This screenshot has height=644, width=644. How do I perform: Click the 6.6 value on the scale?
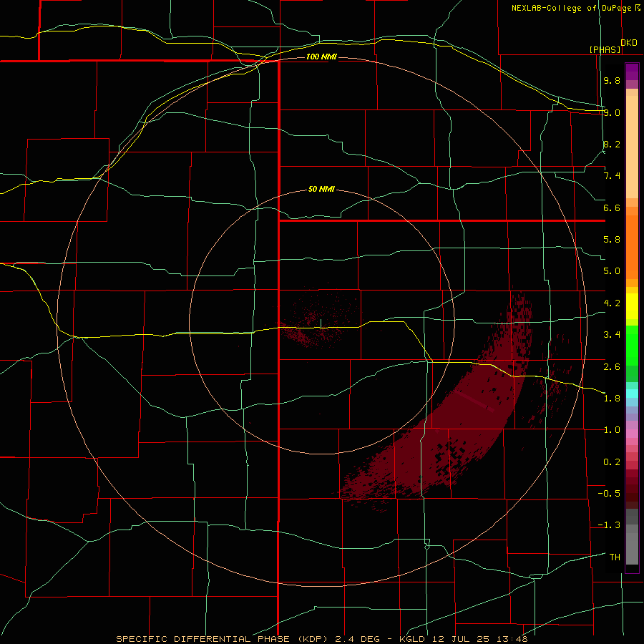click(x=612, y=208)
